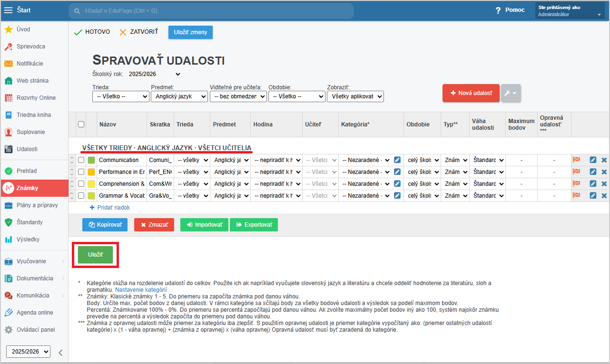The image size is (610, 364).
Task: Toggle the select-all checkbox in table header
Action: [x=81, y=124]
